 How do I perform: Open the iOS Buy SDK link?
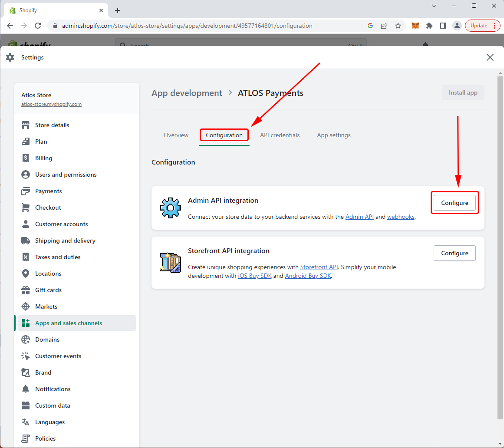click(x=254, y=276)
